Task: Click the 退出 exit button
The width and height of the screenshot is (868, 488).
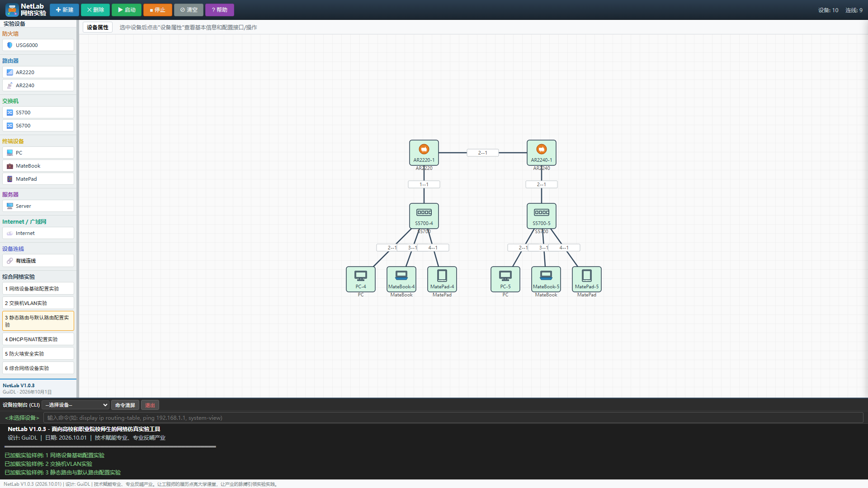Action: [x=150, y=405]
